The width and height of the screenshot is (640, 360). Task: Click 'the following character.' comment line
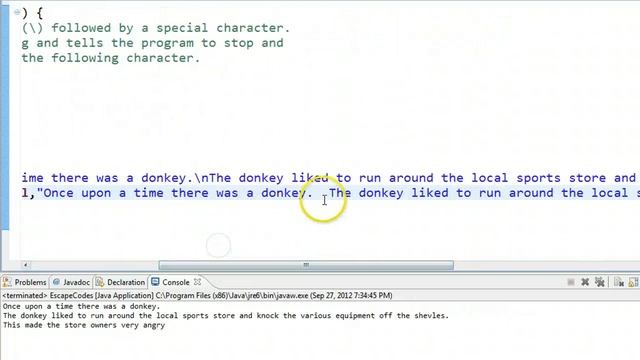[x=111, y=58]
